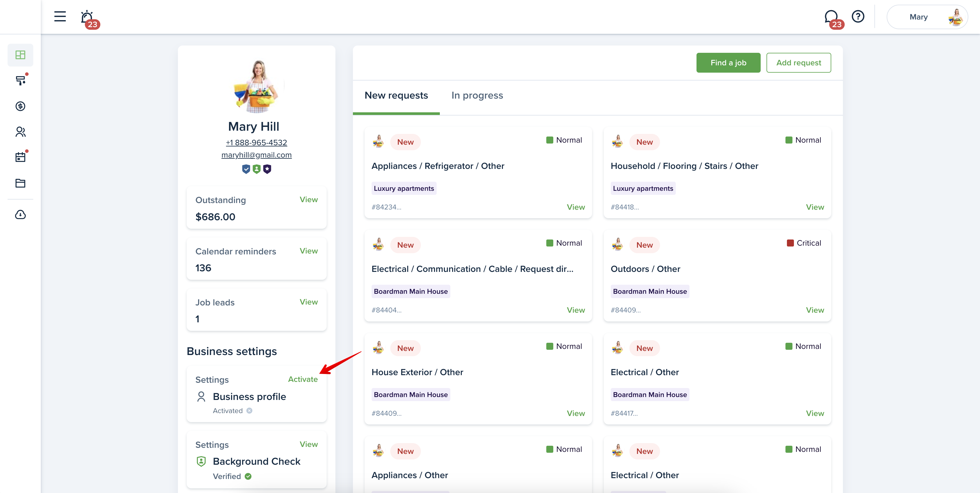Click the email maryhill@gmail.com
The width and height of the screenshot is (980, 493).
pyautogui.click(x=256, y=155)
